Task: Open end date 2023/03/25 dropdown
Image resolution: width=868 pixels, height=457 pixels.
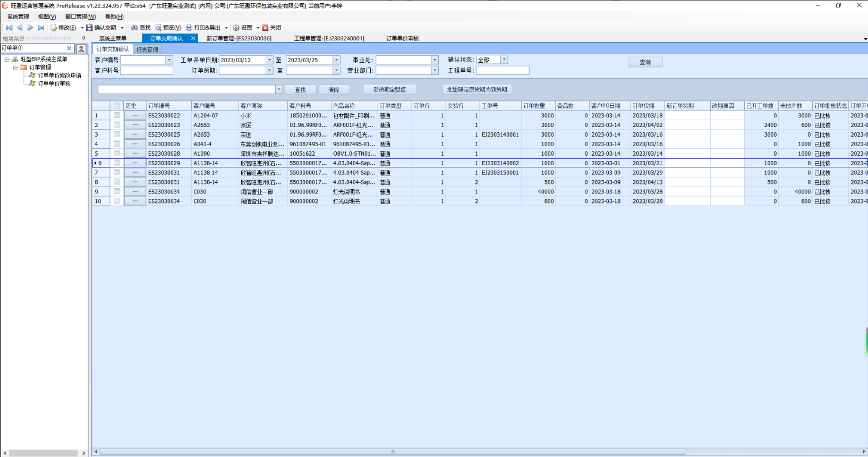Action: click(336, 60)
